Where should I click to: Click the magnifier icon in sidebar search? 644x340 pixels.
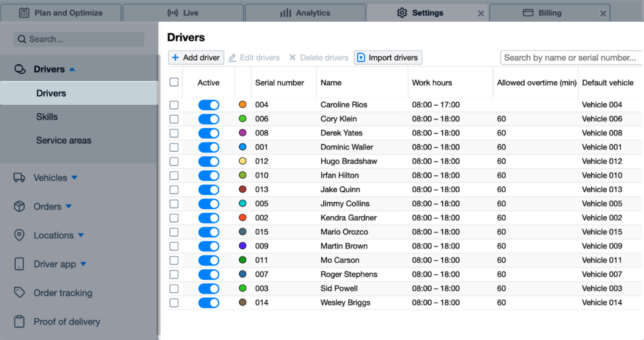pos(22,39)
